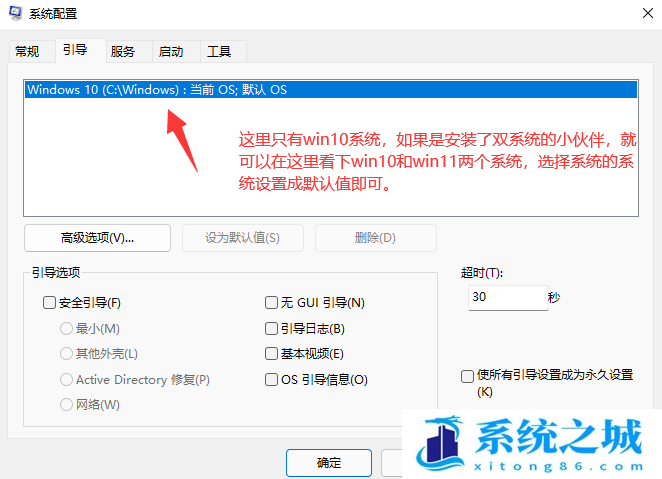The image size is (662, 479).
Task: Select Active Directory 修复(P) radio option
Action: tap(66, 379)
